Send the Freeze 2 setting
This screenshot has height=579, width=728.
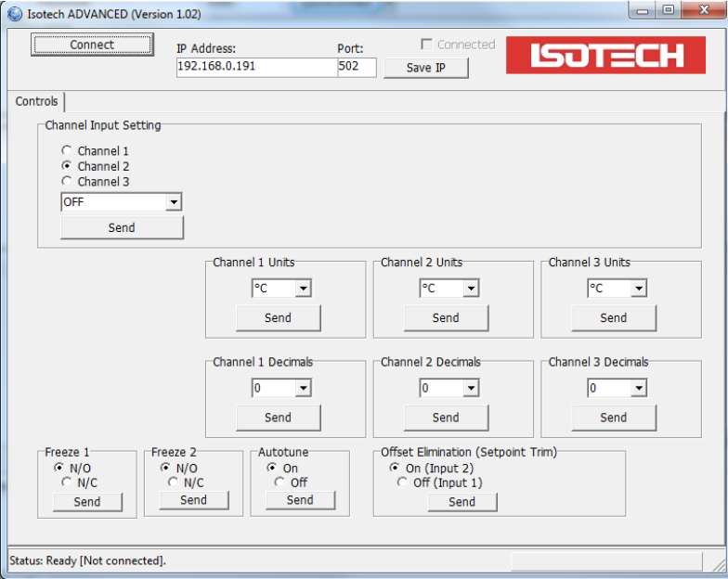193,500
